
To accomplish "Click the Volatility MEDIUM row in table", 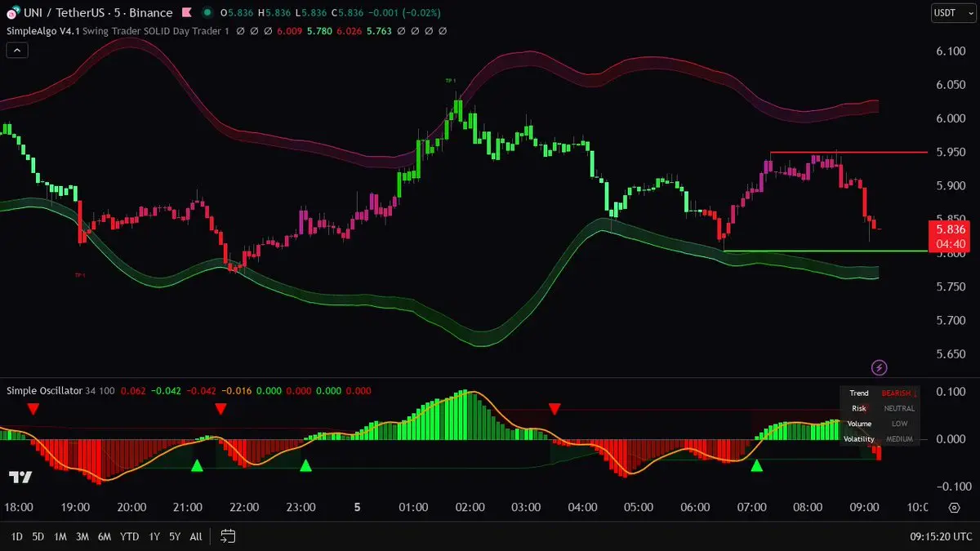I will 880,439.
